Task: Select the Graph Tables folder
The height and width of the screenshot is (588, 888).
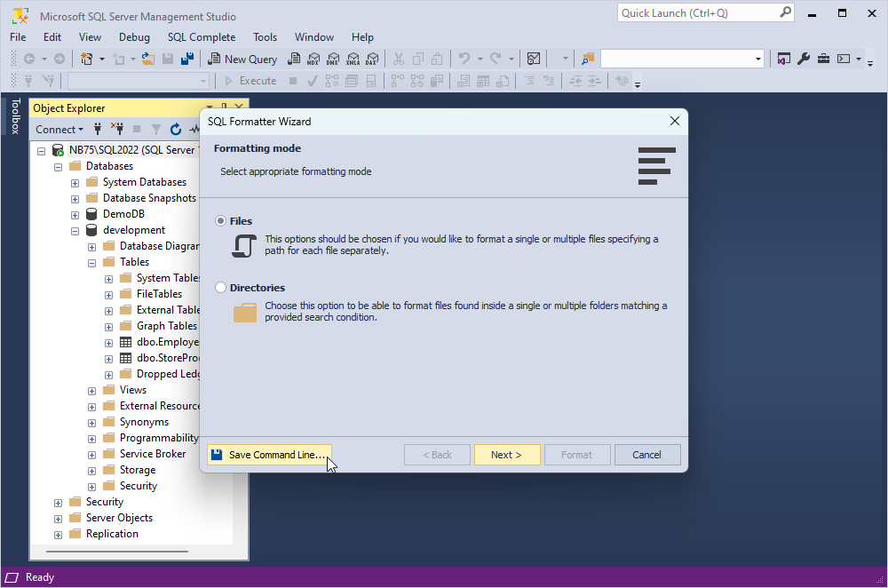Action: (x=167, y=326)
